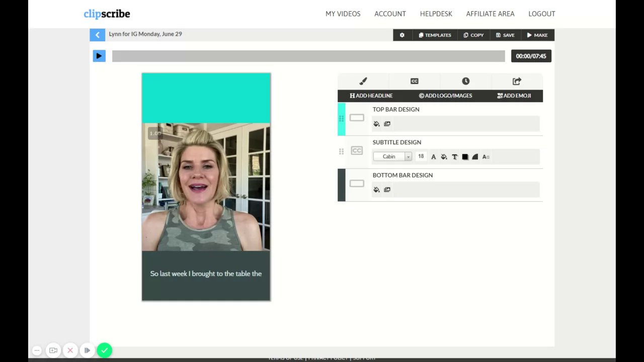Open the design brush tab
Viewport: 644px width, 362px height.
point(363,81)
